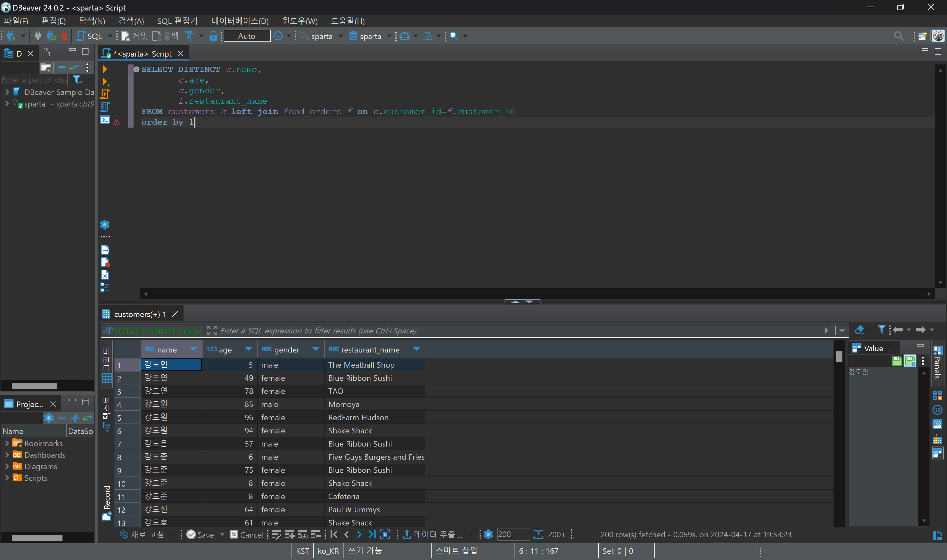
Task: Open the explain execution plan icon
Action: [105, 107]
